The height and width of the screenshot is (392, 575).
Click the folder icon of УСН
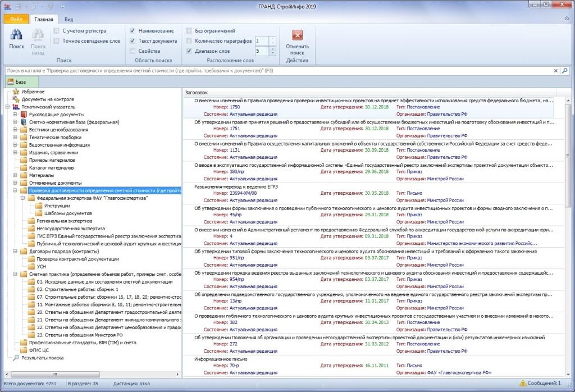coord(31,267)
